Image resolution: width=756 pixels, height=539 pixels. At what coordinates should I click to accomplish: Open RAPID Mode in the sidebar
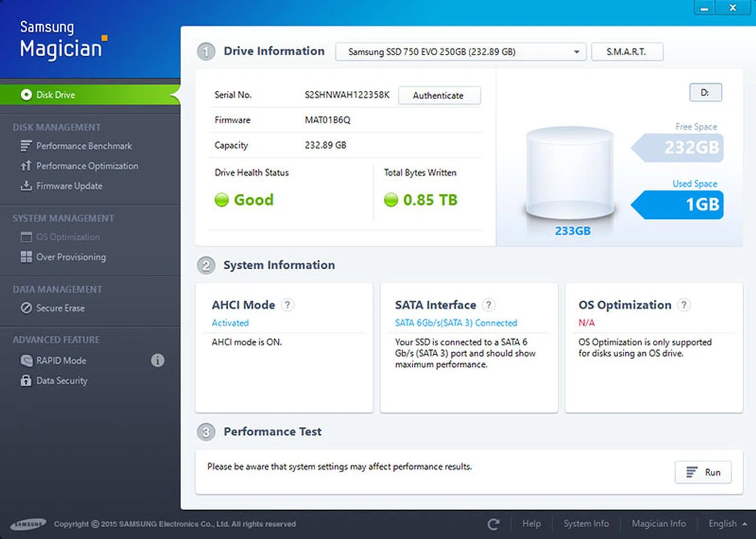tap(61, 361)
